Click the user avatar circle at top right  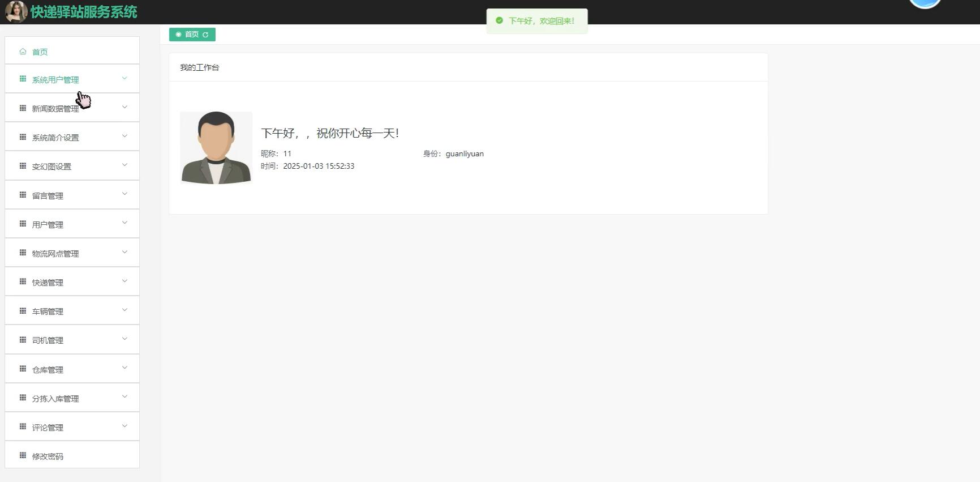tap(925, 3)
